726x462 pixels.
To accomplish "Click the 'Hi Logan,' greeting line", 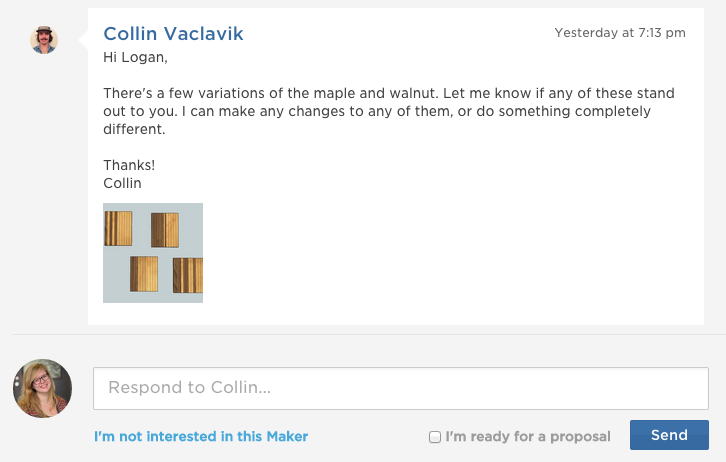I will click(135, 57).
